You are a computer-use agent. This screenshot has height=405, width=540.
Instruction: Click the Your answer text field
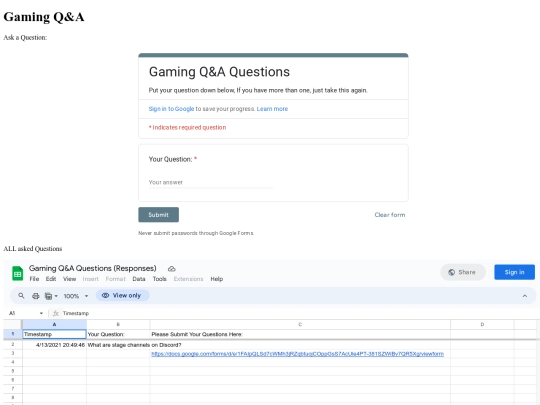(210, 183)
